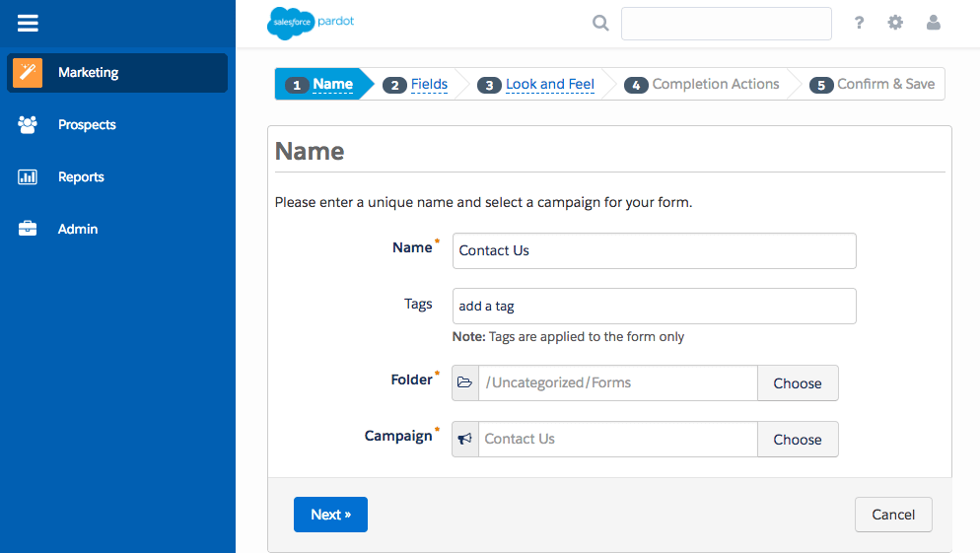Choose a campaign with Campaign's Choose button
This screenshot has width=980, height=553.
coord(798,440)
